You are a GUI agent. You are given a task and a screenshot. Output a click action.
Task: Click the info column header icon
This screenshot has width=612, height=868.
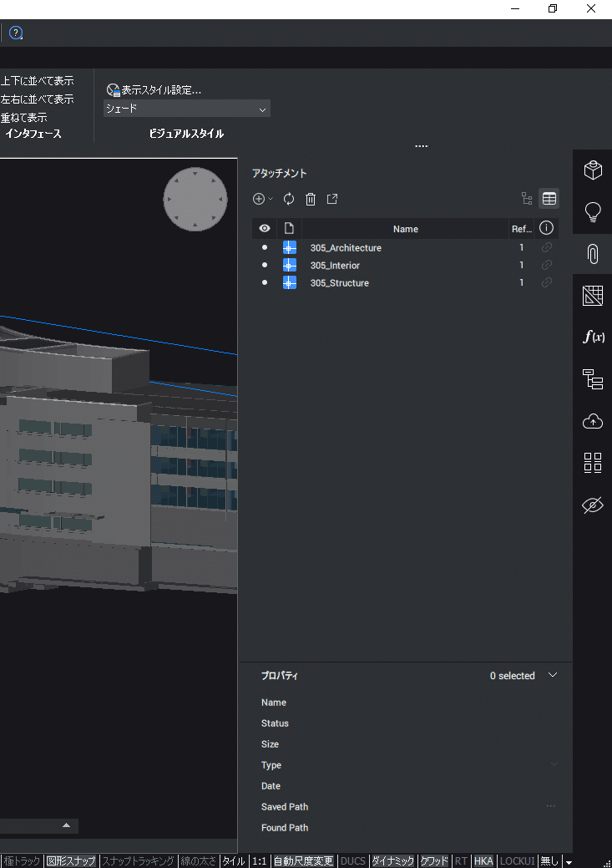(x=546, y=227)
